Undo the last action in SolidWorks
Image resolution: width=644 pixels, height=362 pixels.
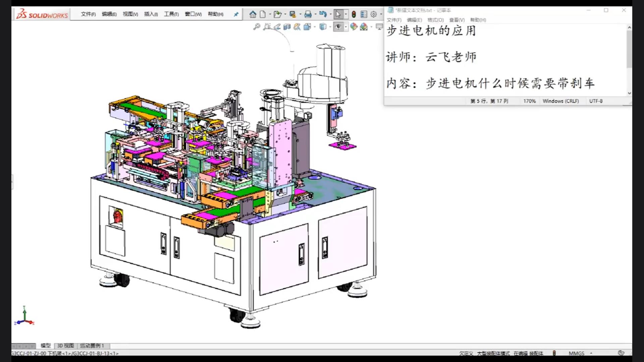(x=323, y=14)
